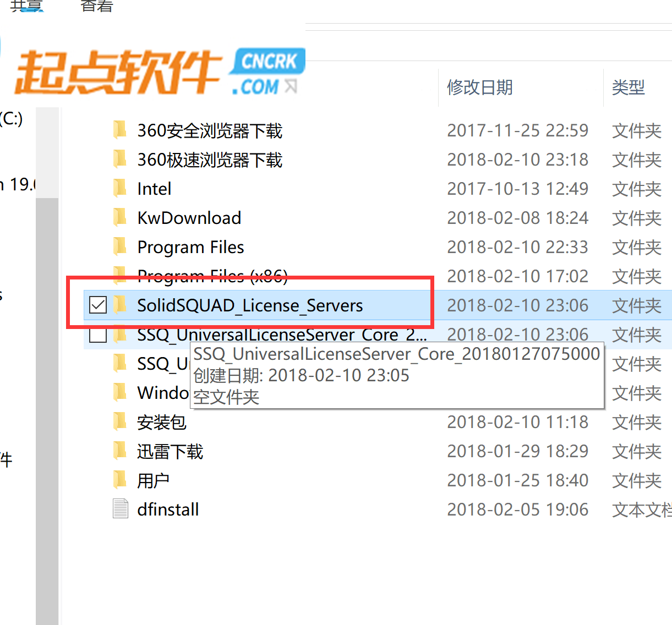Click the date 2018-01-29 18:29

(x=517, y=451)
